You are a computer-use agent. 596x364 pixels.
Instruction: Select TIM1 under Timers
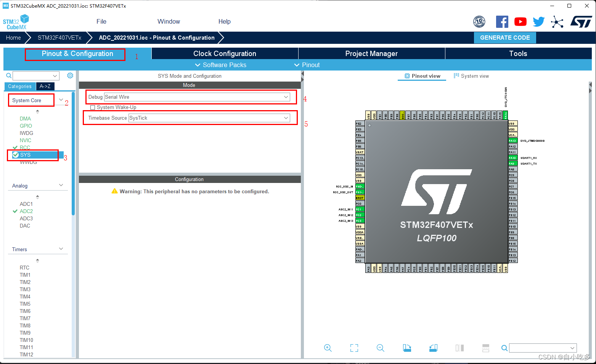tap(25, 275)
